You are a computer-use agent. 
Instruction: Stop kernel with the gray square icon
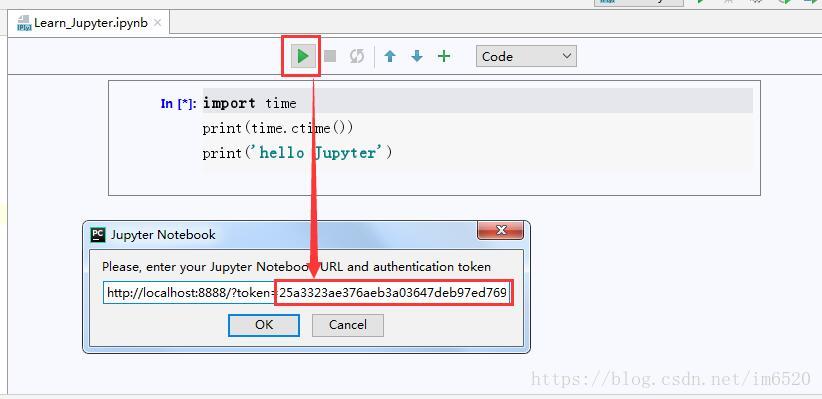point(330,56)
